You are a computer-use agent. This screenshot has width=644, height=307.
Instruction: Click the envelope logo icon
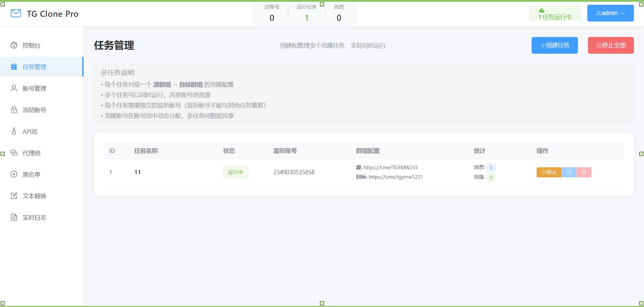(16, 13)
